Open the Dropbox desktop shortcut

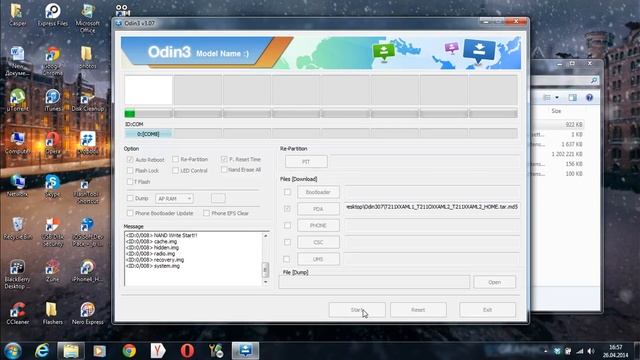[x=87, y=143]
